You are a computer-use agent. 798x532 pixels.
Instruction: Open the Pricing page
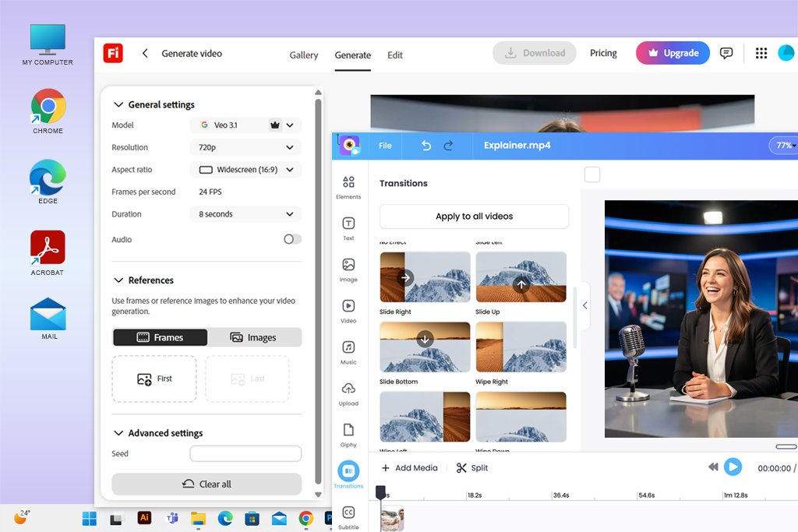(x=603, y=53)
